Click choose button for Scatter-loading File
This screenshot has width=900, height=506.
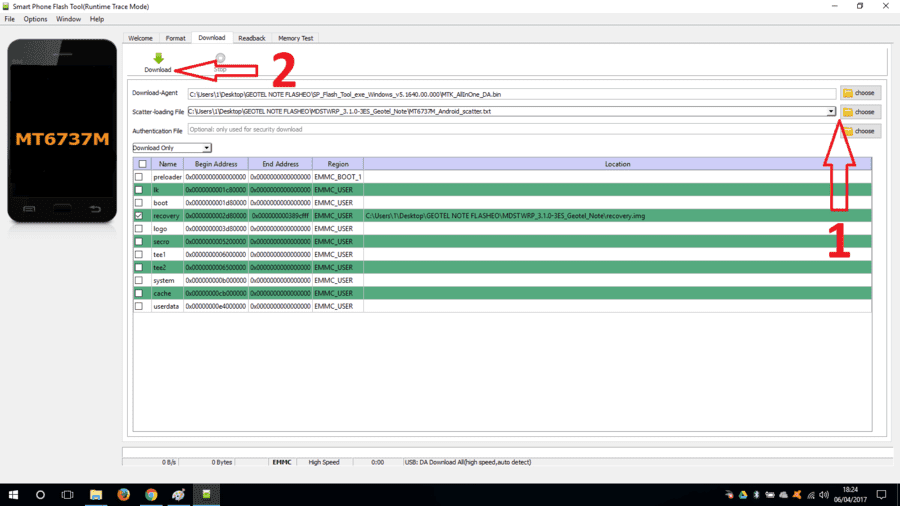click(860, 112)
